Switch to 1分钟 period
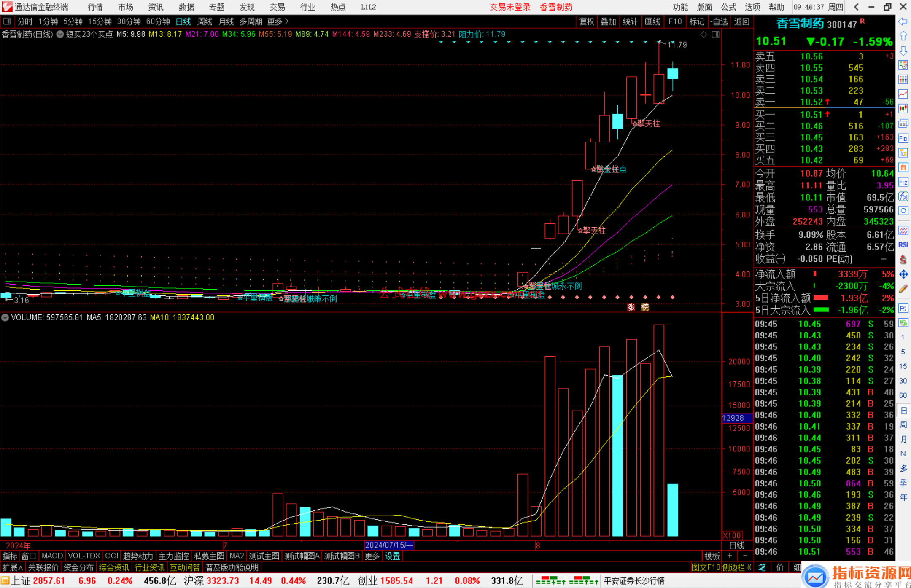Viewport: 911px width, 588px height. [48, 21]
